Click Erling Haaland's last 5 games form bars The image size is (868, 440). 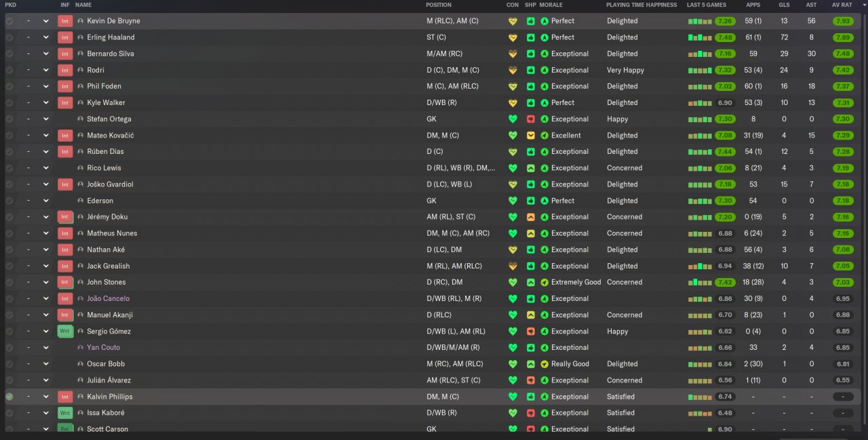click(700, 38)
